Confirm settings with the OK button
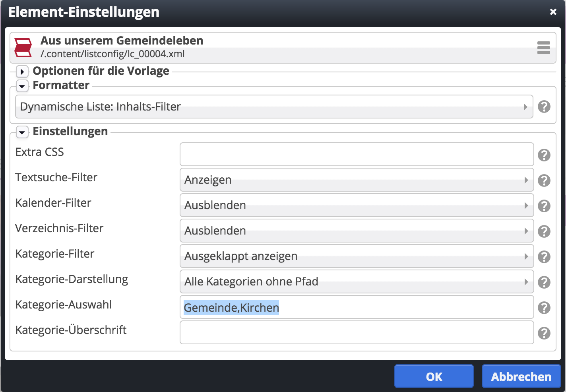This screenshot has height=392, width=566. [434, 376]
